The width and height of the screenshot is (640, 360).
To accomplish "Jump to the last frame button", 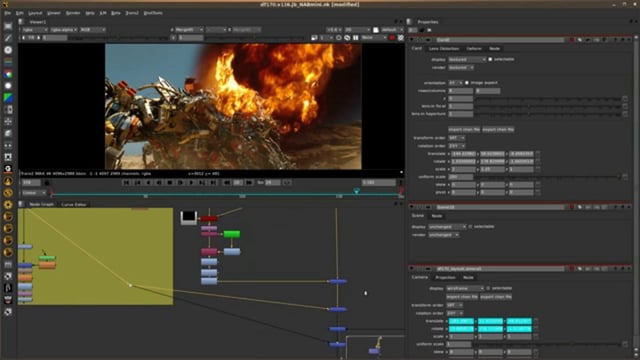I will (x=213, y=182).
